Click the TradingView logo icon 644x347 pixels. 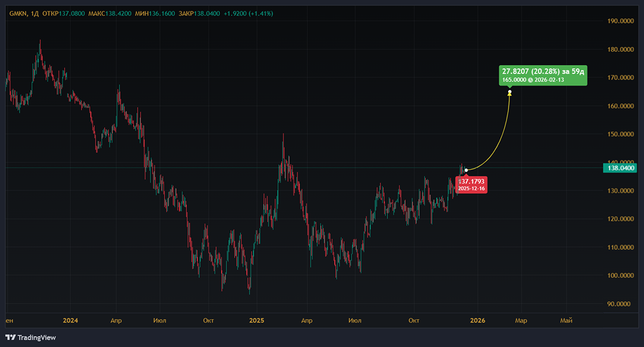pos(10,337)
